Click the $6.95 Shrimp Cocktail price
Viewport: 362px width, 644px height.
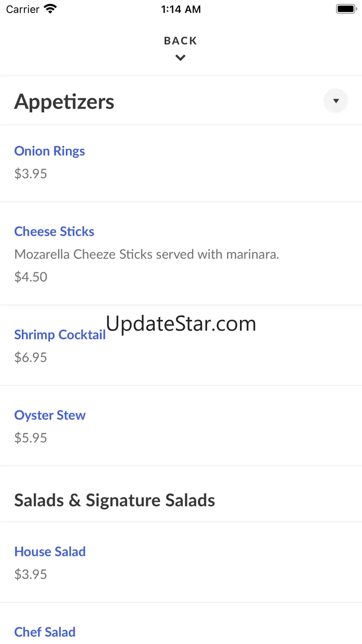(x=31, y=358)
